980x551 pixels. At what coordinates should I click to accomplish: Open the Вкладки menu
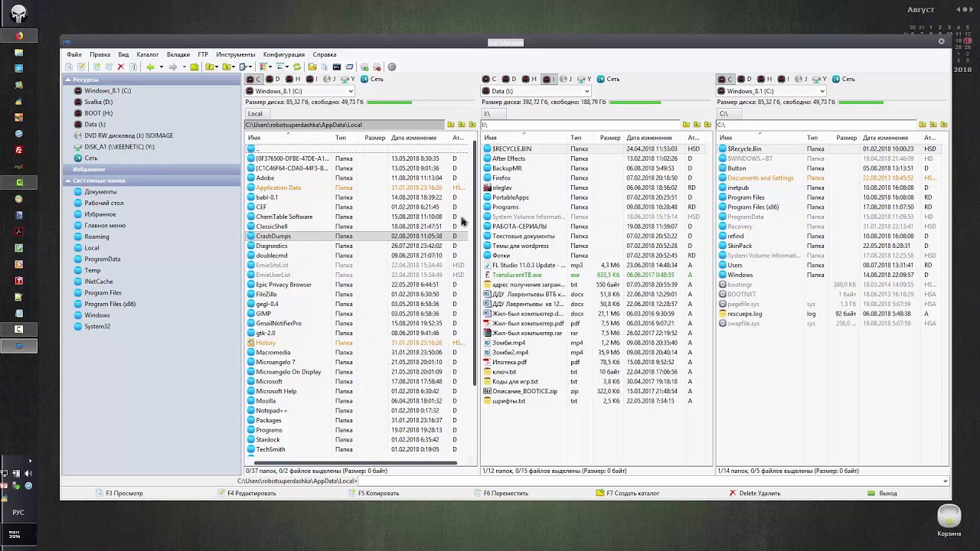178,54
